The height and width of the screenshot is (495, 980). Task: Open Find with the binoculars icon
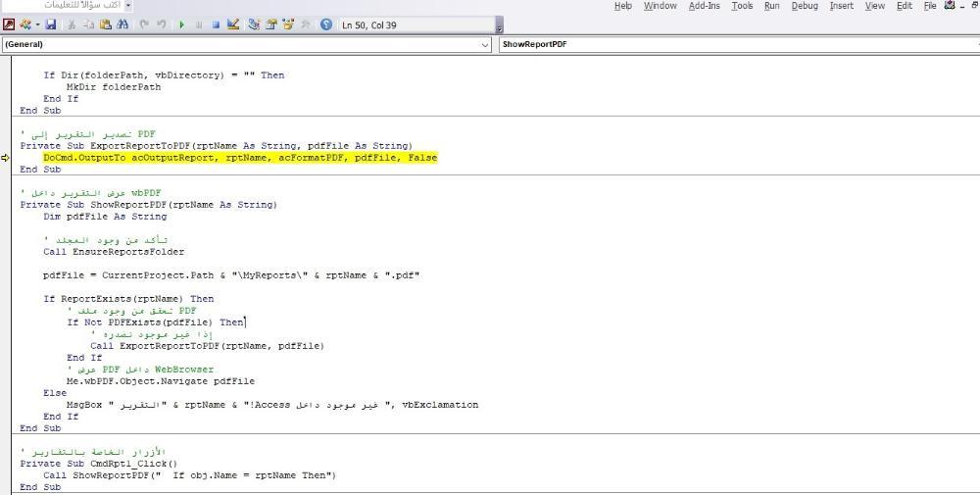click(x=122, y=25)
